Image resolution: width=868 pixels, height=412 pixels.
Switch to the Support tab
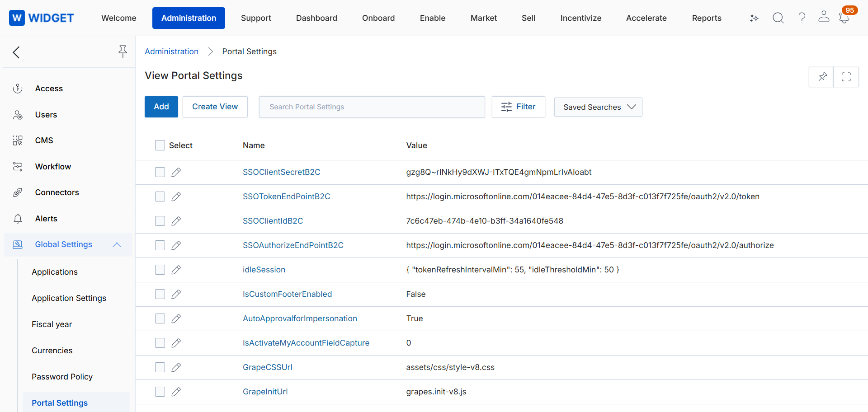256,18
